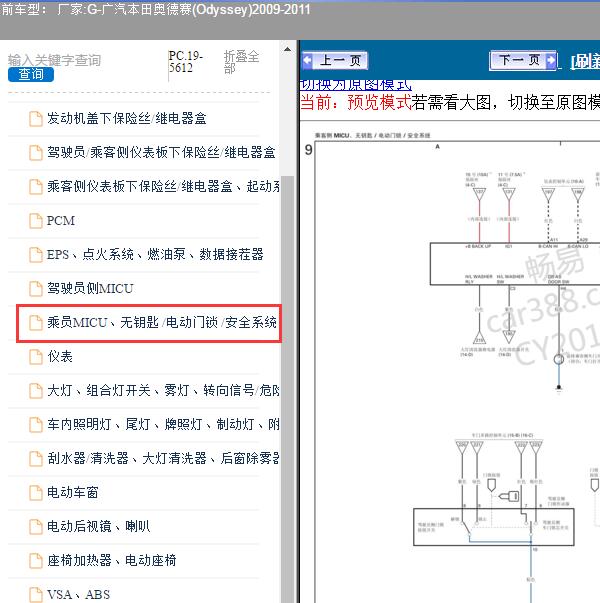Open 电动后视镜、喇叭 entry
The width and height of the screenshot is (600, 603).
click(98, 526)
